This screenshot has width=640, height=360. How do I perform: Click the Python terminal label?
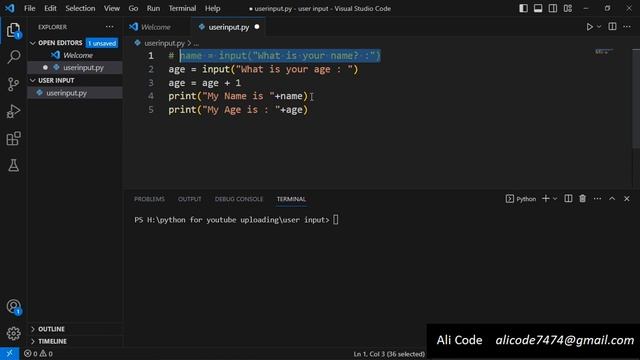point(521,199)
